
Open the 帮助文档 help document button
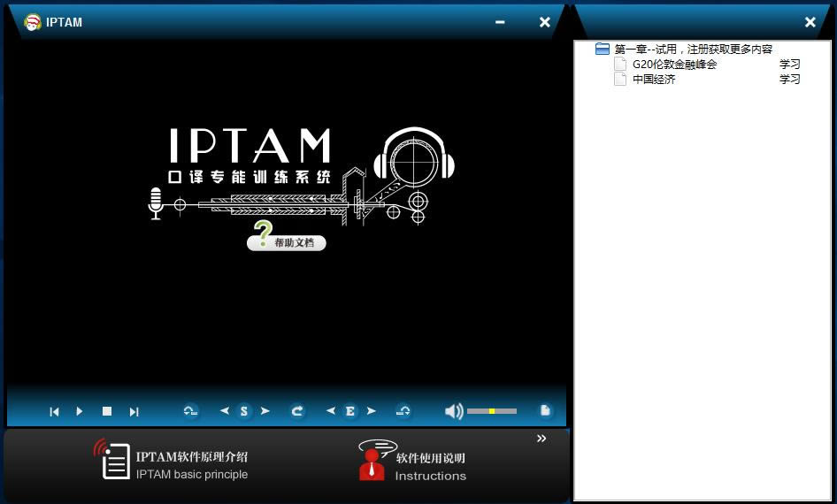(x=287, y=241)
